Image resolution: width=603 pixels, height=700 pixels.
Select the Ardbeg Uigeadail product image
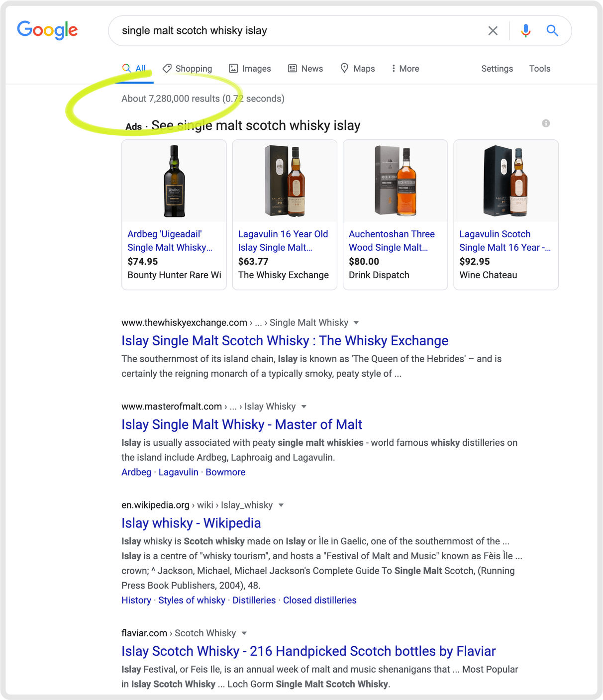tap(174, 181)
